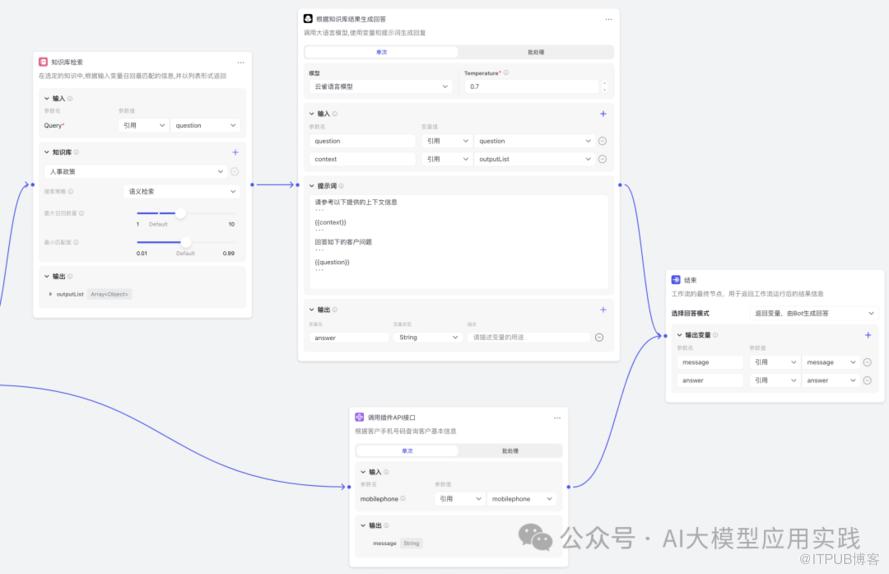The image size is (889, 574).
Task: Open the 语义检索 search strategy dropdown
Action: (x=181, y=191)
